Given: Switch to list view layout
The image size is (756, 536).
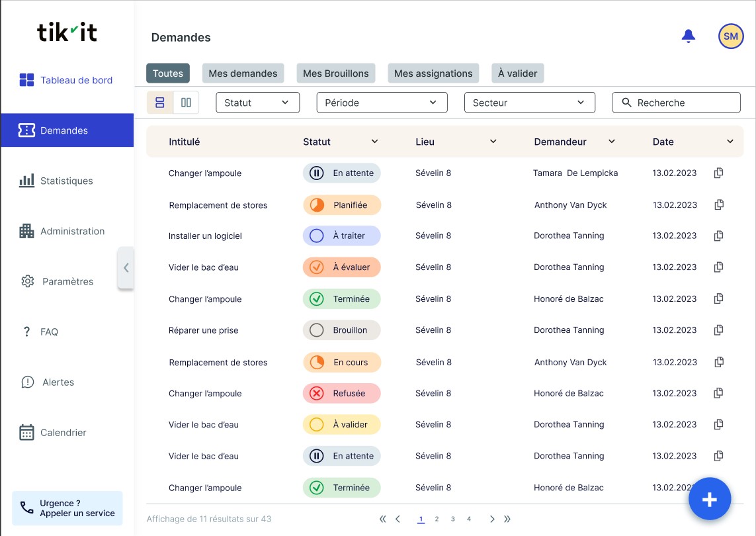Looking at the screenshot, I should pos(159,103).
